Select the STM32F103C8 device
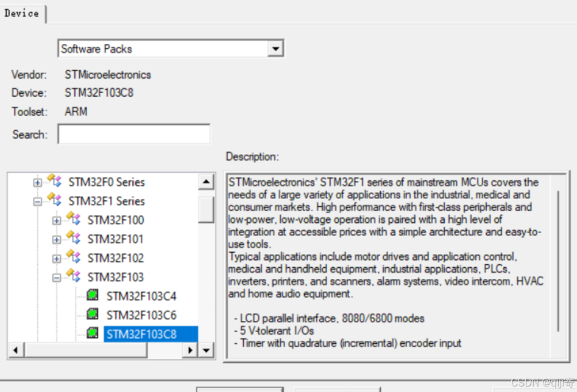The height and width of the screenshot is (392, 577). 151,334
